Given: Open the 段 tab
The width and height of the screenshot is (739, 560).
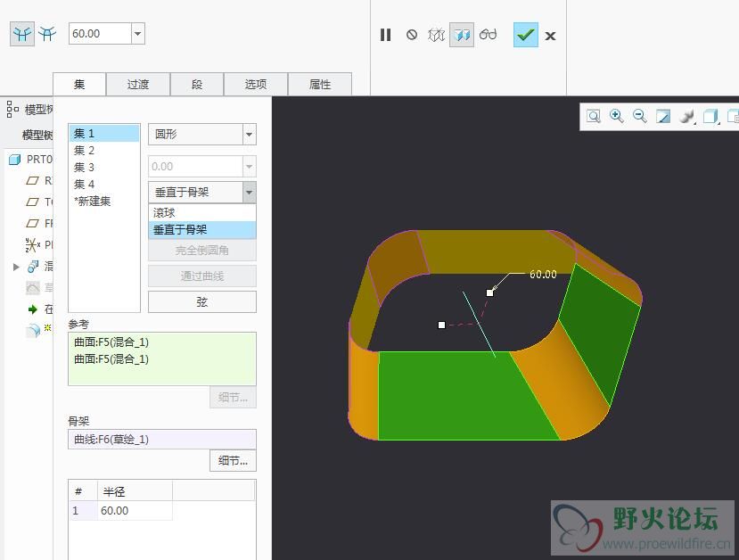Looking at the screenshot, I should [197, 85].
